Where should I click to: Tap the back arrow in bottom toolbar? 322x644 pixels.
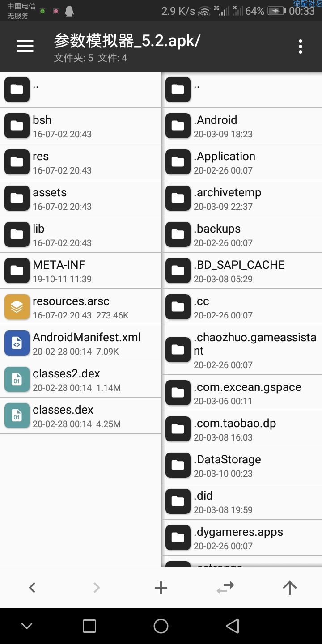pos(32,588)
